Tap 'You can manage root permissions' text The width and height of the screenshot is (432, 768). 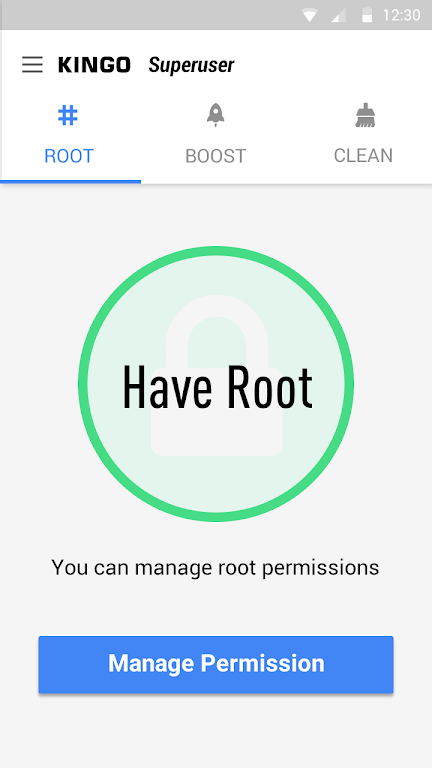click(x=216, y=568)
